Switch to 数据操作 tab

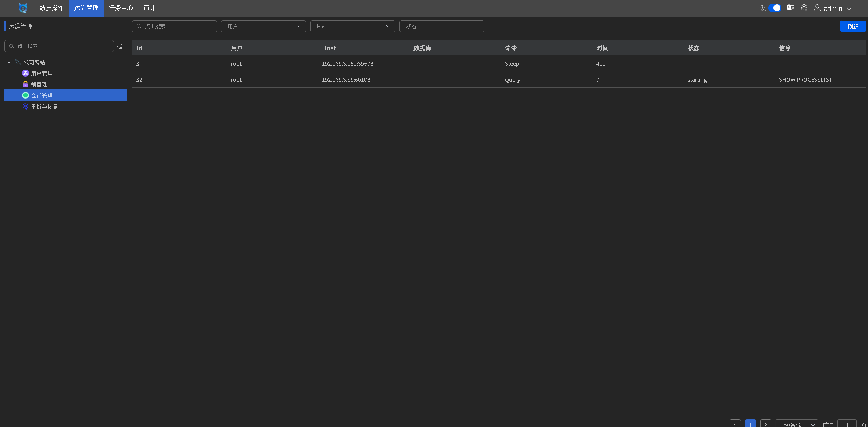pyautogui.click(x=51, y=8)
